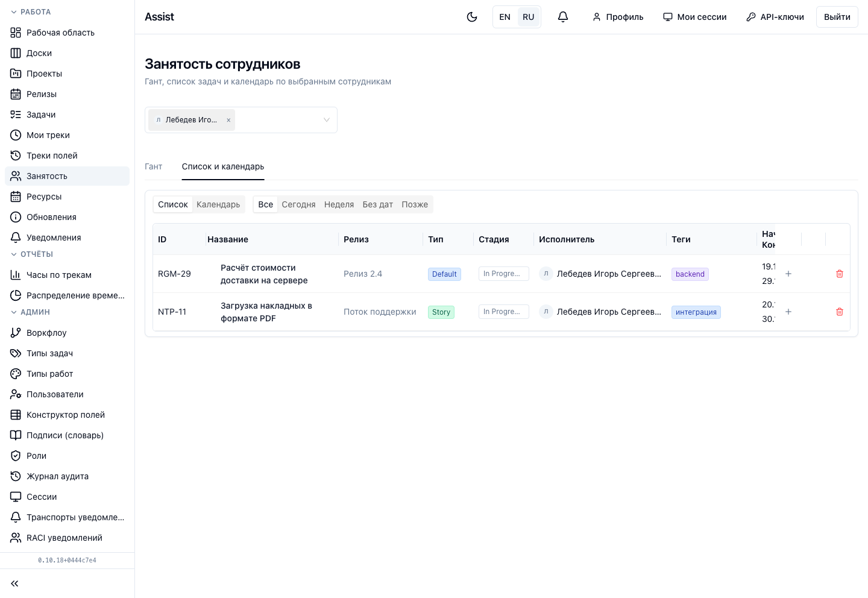Viewport: 868px width, 598px height.
Task: Delete the RGM-29 task row
Action: click(840, 274)
